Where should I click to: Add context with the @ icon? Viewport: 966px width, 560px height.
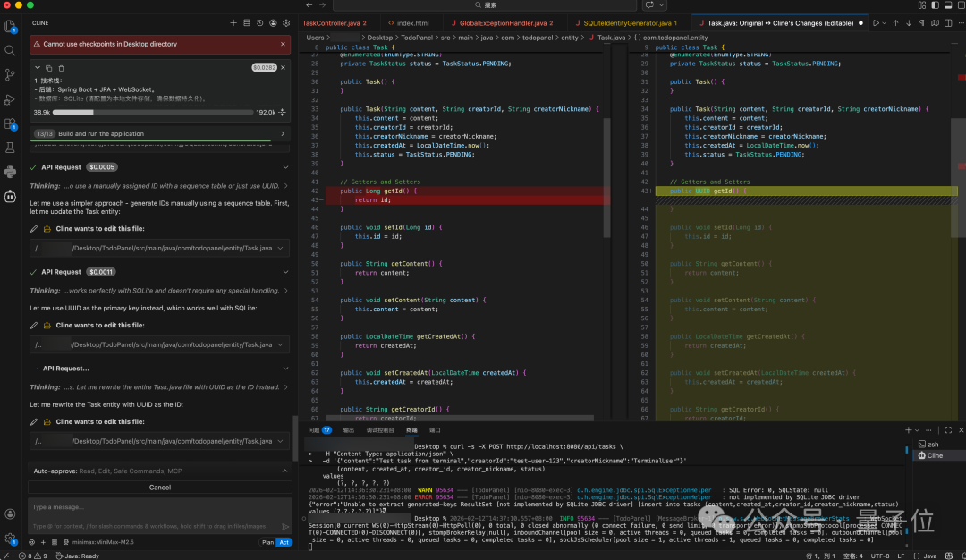coord(31,542)
